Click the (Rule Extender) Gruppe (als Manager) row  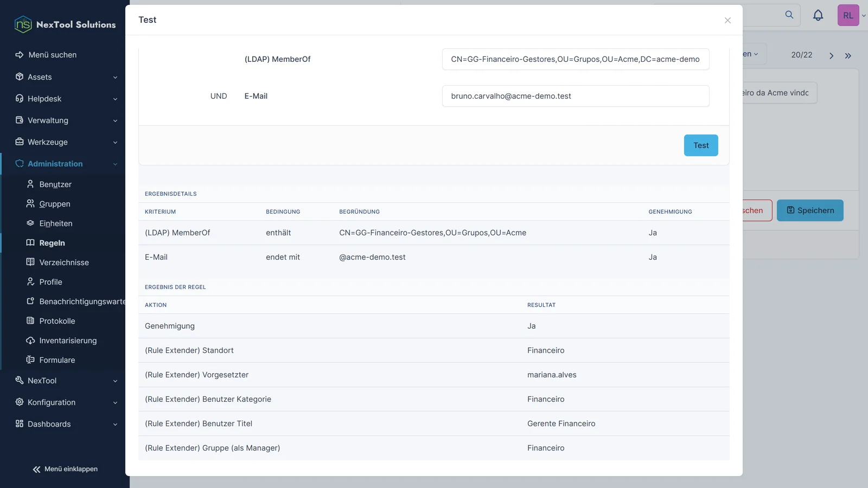pos(434,448)
